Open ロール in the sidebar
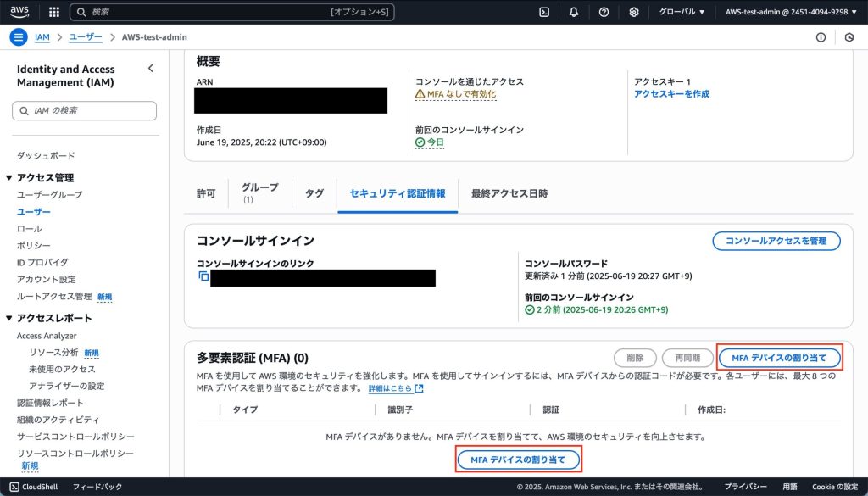 pyautogui.click(x=30, y=229)
